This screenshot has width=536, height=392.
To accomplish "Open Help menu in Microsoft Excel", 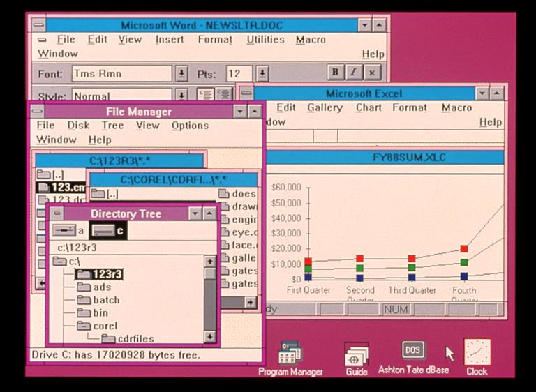I will coord(491,122).
